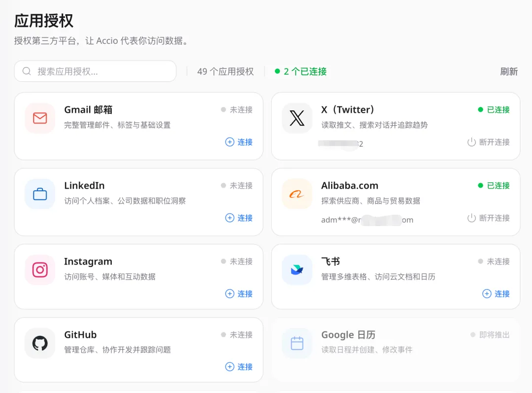532x393 pixels.
Task: Connect the Instagram app
Action: (239, 294)
